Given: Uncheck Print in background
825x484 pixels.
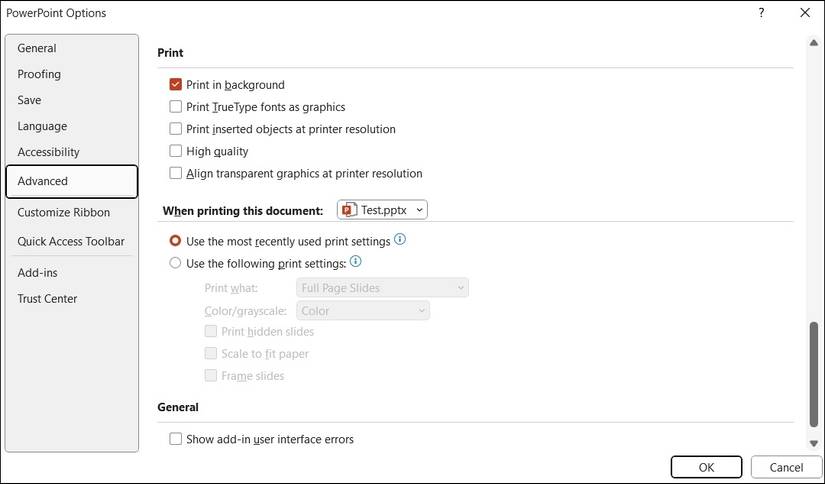Looking at the screenshot, I should 176,85.
